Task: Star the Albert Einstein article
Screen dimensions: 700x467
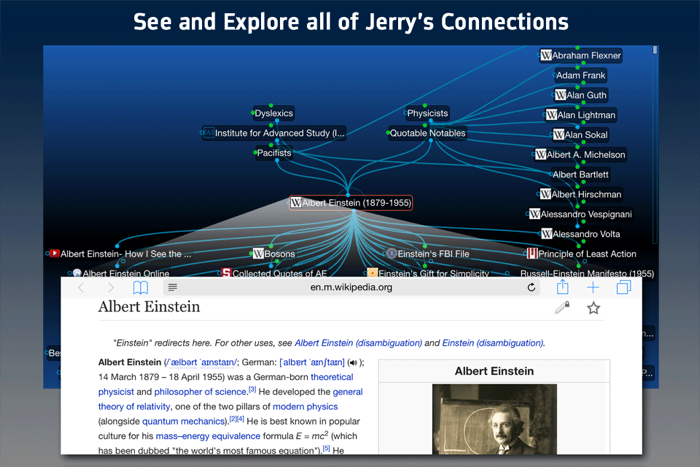Action: click(593, 308)
